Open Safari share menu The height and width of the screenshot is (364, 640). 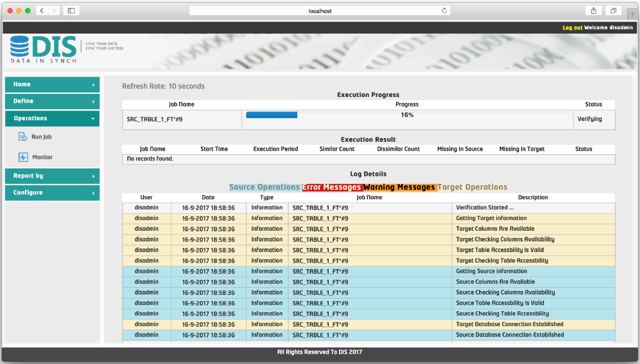593,11
